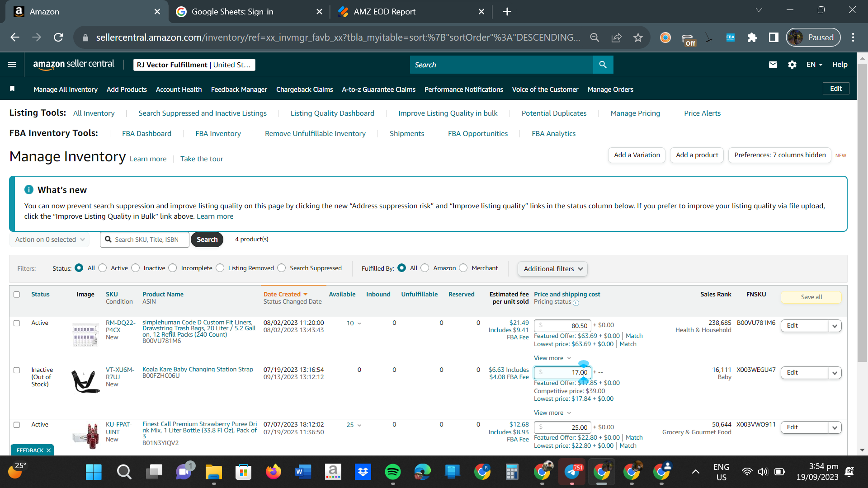Viewport: 868px width, 488px height.
Task: Click the bookmark flag icon in favorites bar
Action: (12, 89)
